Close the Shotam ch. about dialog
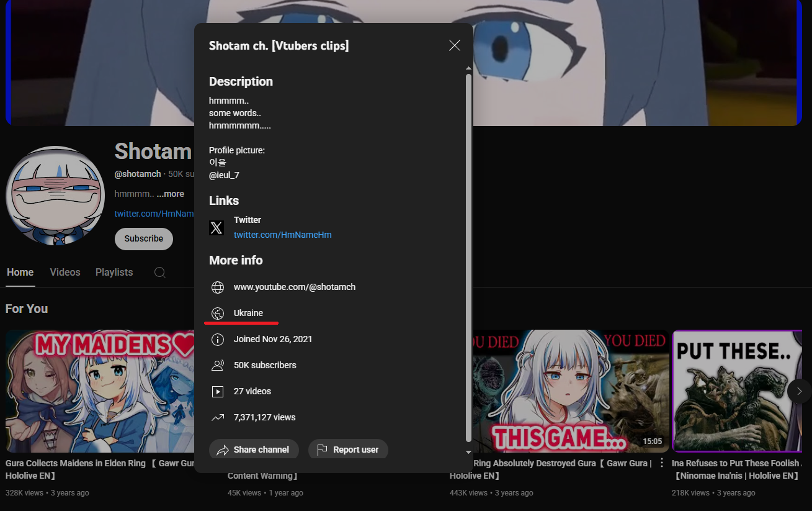812x511 pixels. 455,45
